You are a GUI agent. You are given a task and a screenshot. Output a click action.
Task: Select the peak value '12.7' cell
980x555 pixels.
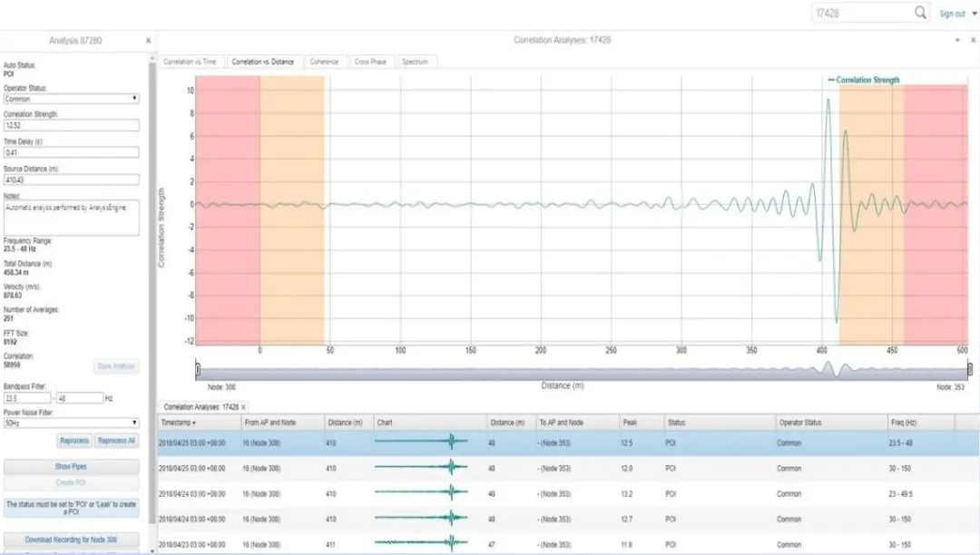click(627, 520)
